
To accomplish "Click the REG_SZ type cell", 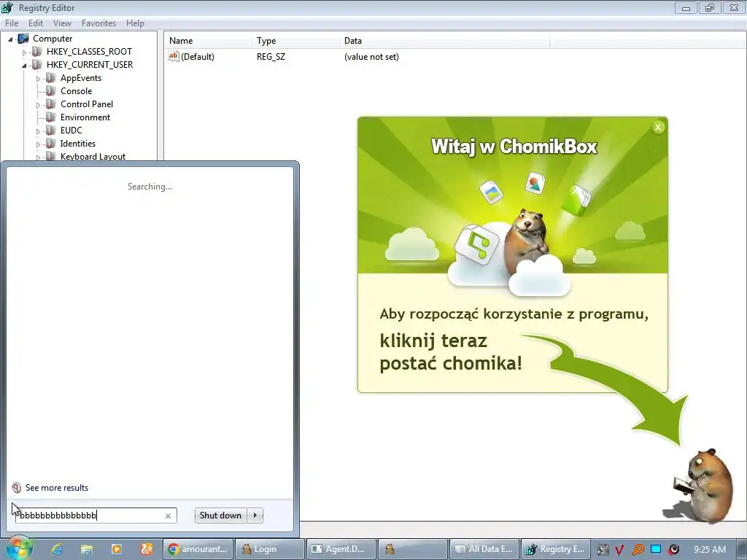I will point(271,57).
